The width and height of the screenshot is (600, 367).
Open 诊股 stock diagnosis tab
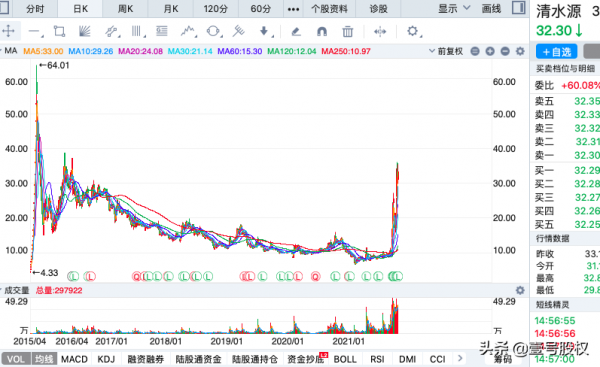click(x=378, y=9)
